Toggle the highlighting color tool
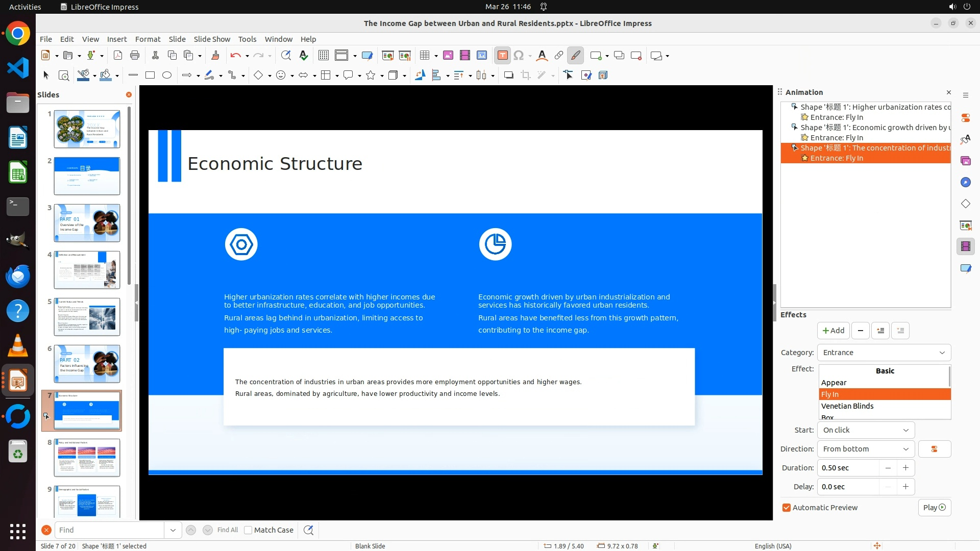The width and height of the screenshot is (980, 551). (x=575, y=56)
